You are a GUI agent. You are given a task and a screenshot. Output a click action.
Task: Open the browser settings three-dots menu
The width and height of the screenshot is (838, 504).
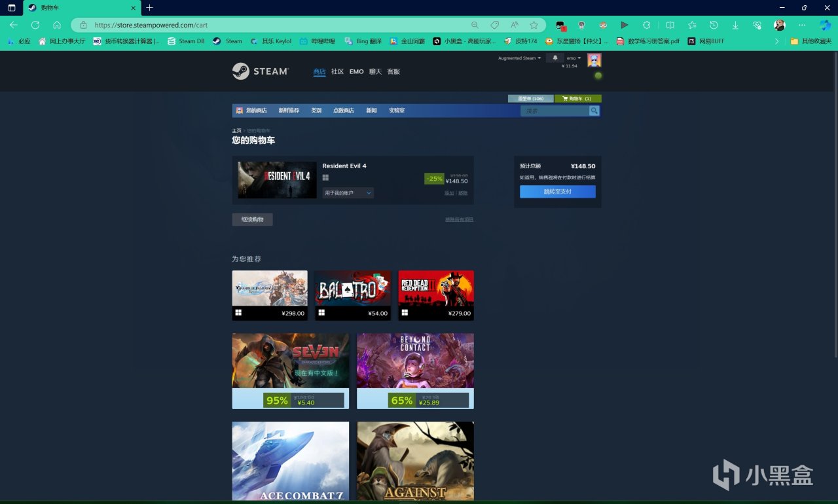(802, 25)
